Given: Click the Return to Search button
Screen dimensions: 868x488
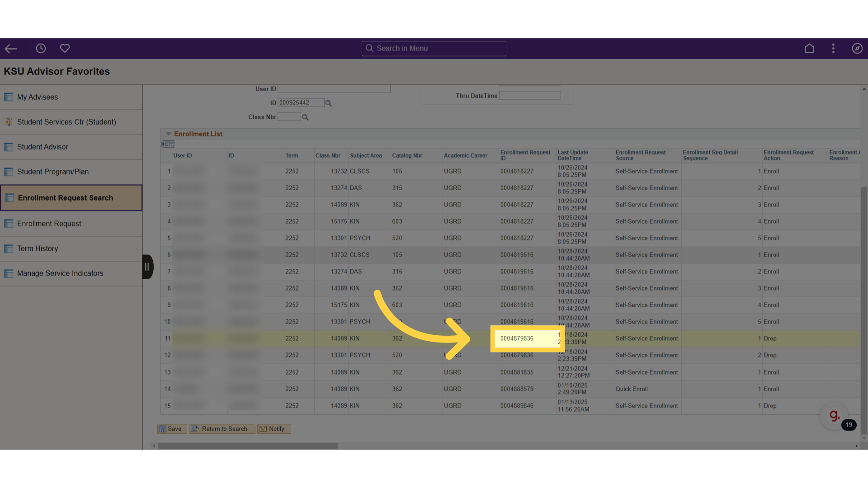Looking at the screenshot, I should (x=222, y=429).
